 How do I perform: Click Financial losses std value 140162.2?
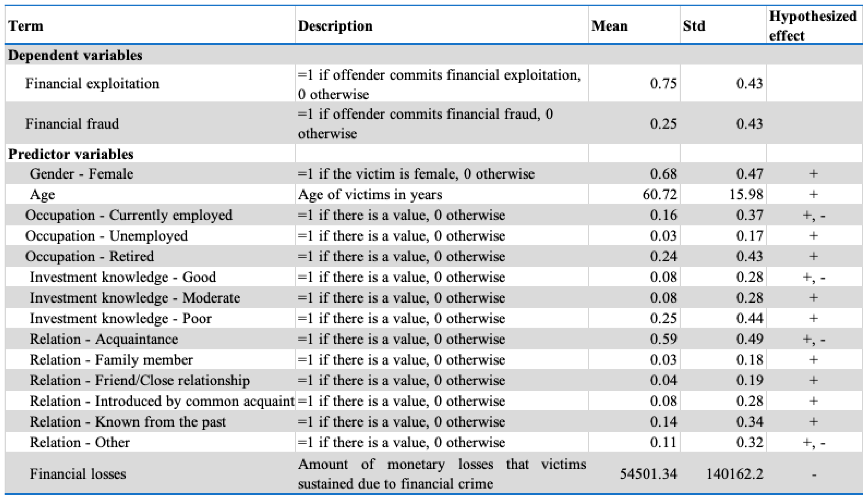click(734, 474)
